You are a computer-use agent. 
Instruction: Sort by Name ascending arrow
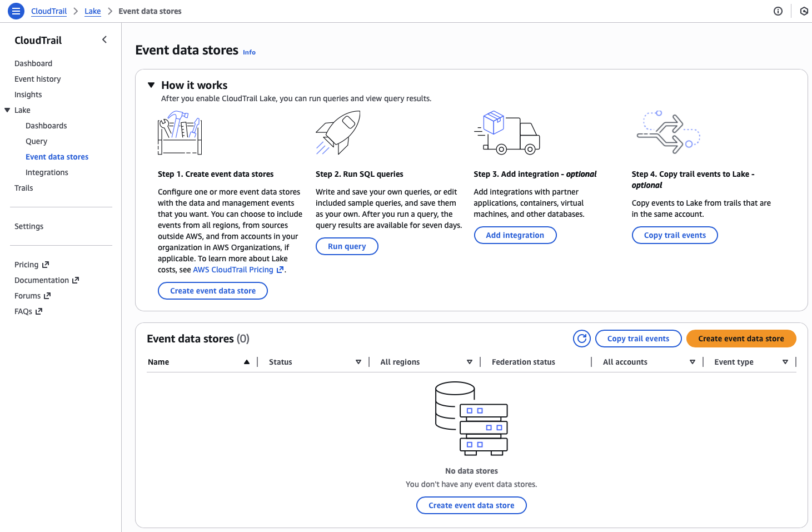click(x=246, y=362)
